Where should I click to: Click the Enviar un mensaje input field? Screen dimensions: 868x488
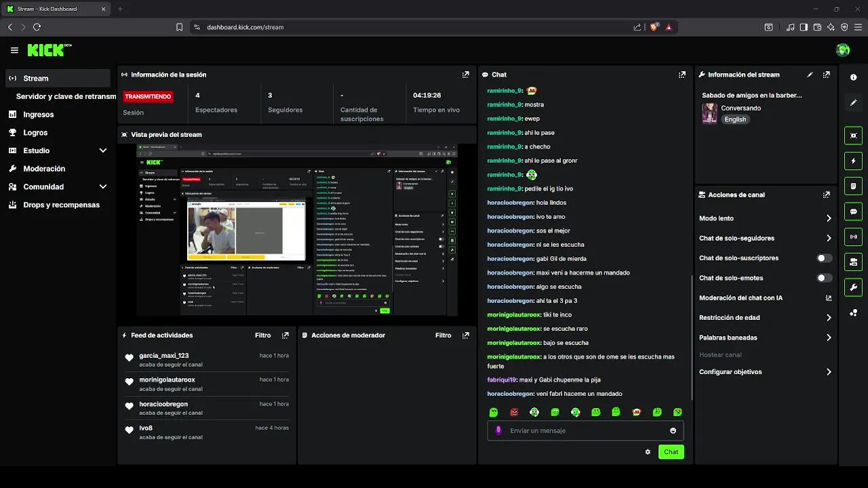tap(586, 430)
